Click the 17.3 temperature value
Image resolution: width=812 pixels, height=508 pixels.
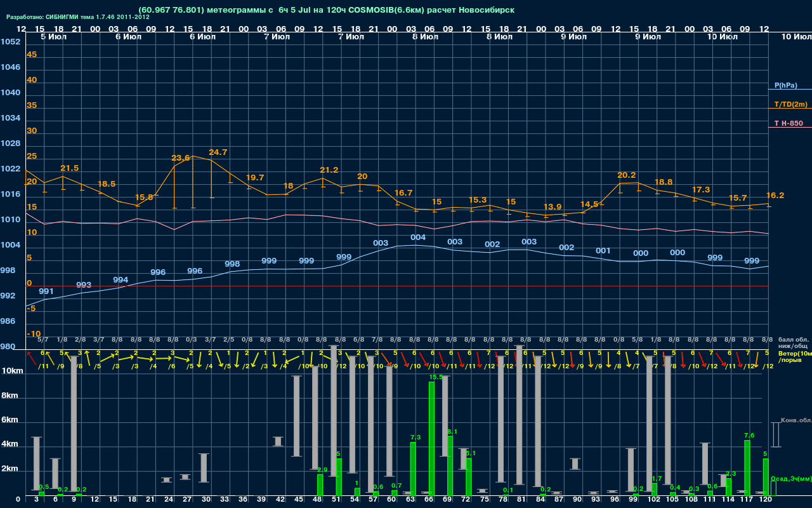point(701,190)
